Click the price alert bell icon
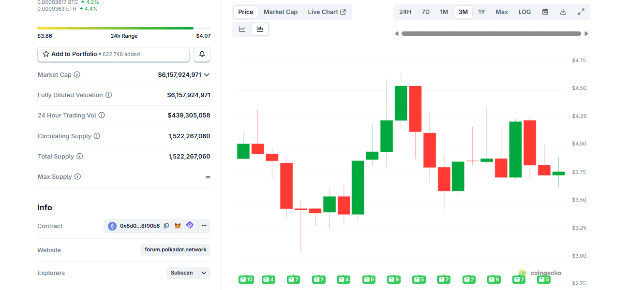Image resolution: width=644 pixels, height=290 pixels. [x=202, y=54]
